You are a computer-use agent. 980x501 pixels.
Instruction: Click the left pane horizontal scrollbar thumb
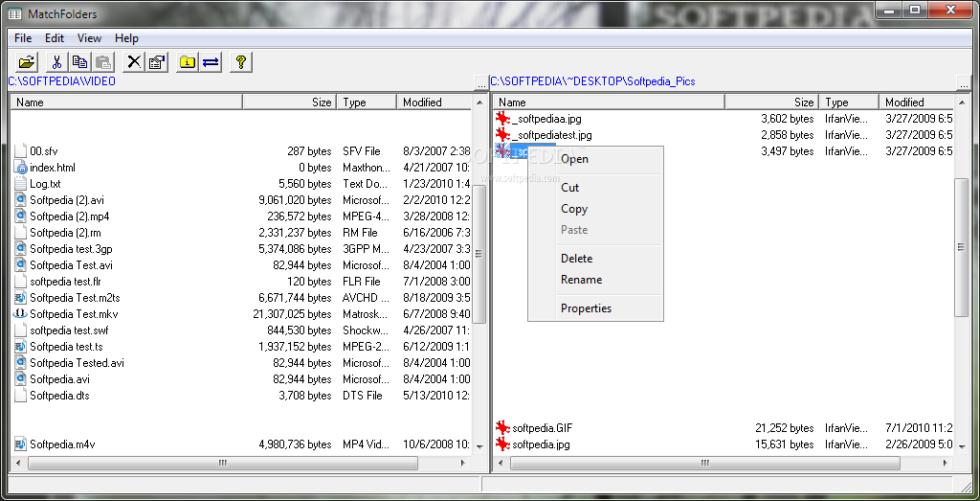coord(222,463)
